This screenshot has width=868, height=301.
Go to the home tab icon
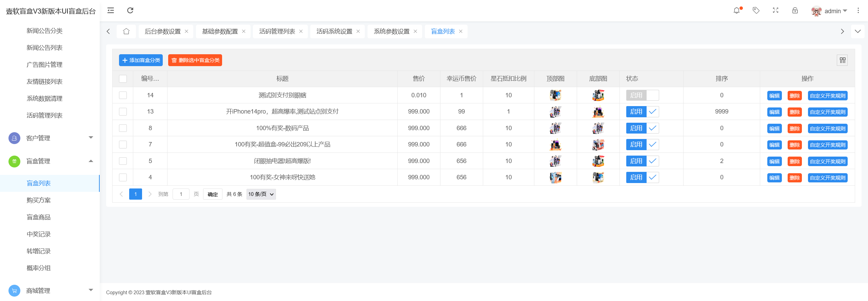(x=126, y=32)
